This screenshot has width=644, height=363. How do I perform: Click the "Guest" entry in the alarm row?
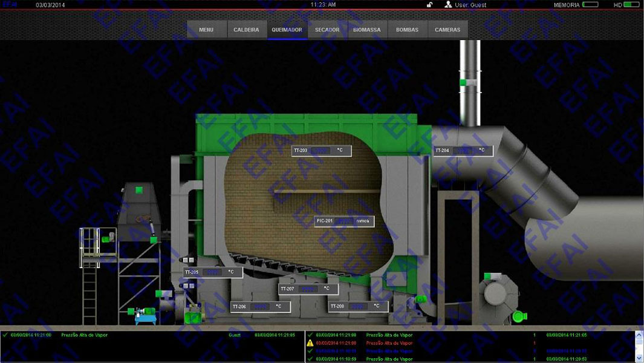[235, 335]
